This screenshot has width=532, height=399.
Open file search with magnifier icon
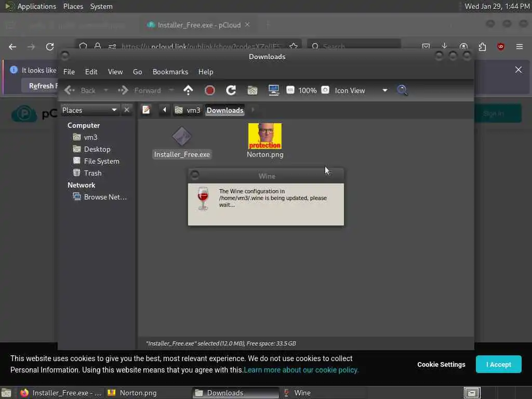pyautogui.click(x=403, y=90)
